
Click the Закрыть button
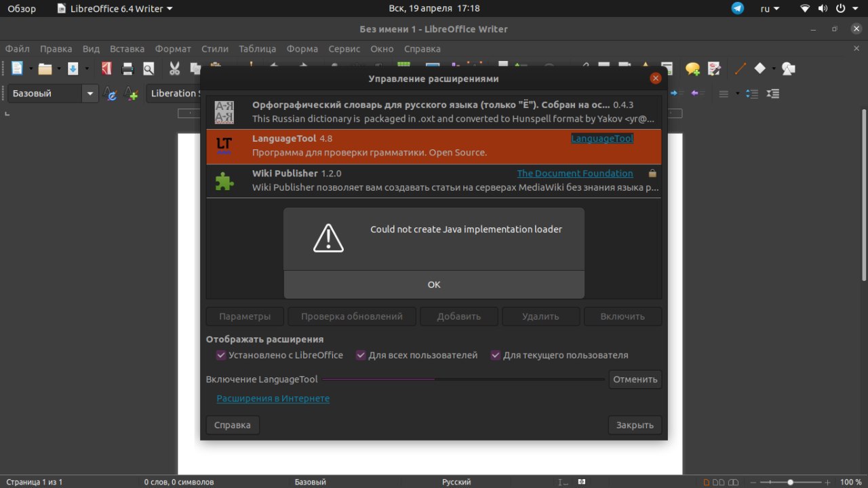(635, 425)
